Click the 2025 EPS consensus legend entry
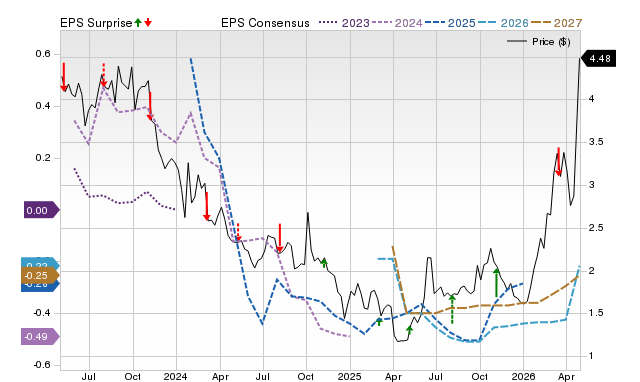Image resolution: width=640 pixels, height=382 pixels. point(450,23)
